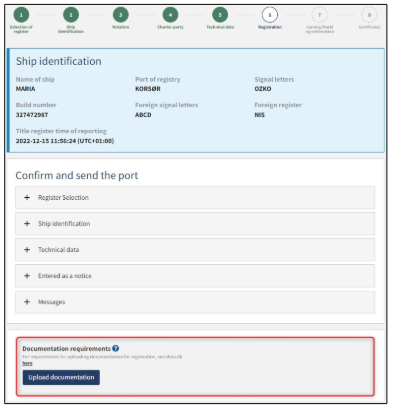
Task: Open help icon beside Documentation requirements
Action: click(116, 348)
